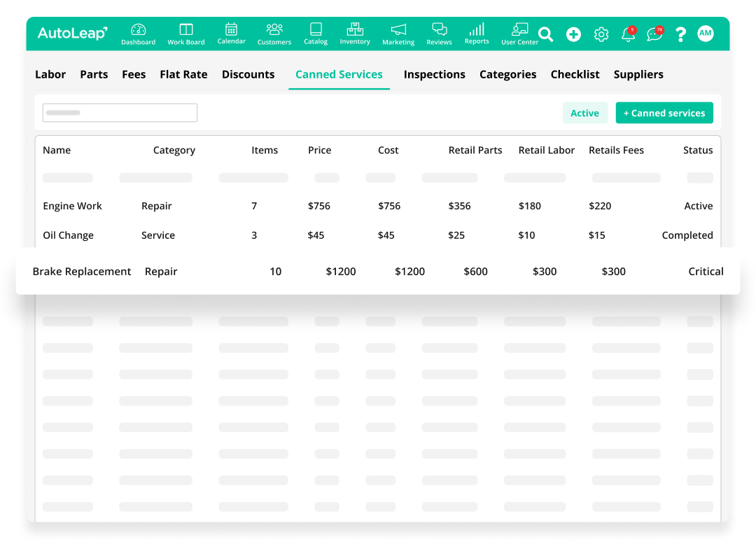This screenshot has width=756, height=542.
Task: Click the question mark help icon
Action: point(680,34)
